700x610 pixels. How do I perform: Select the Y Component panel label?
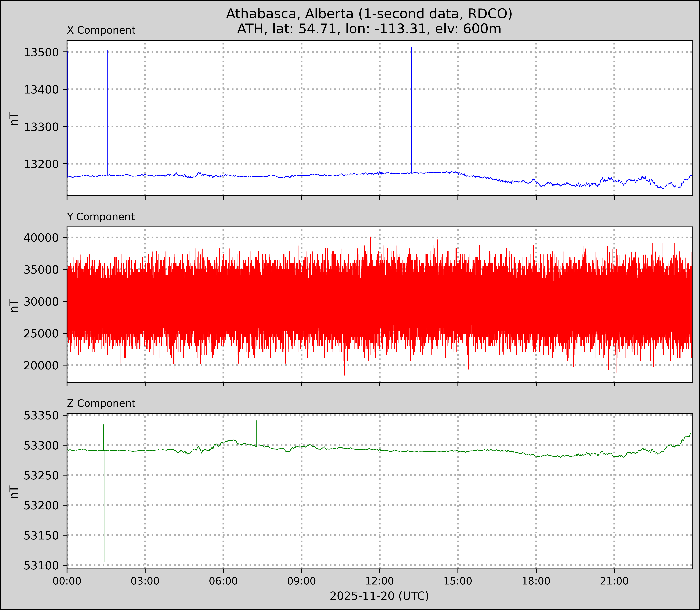[x=101, y=217]
